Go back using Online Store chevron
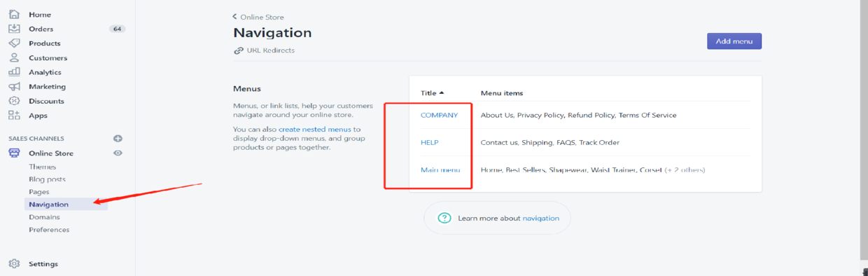 [235, 17]
